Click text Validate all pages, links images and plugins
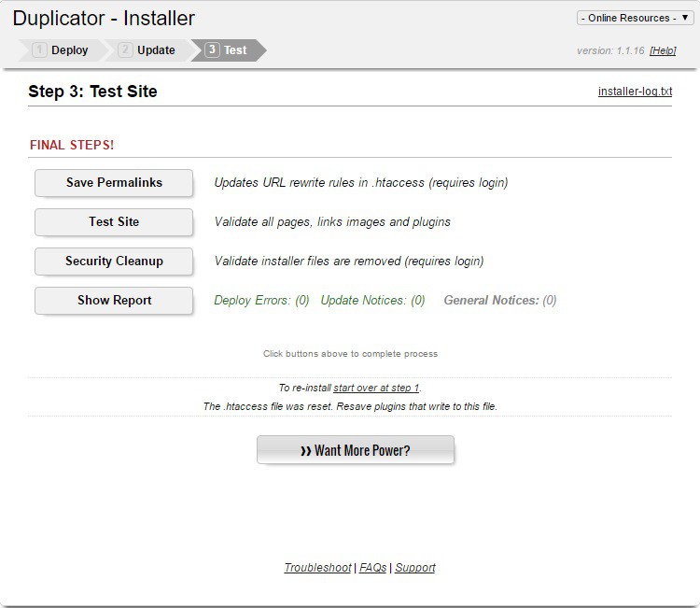Screen dimensions: 700x608 click(332, 222)
